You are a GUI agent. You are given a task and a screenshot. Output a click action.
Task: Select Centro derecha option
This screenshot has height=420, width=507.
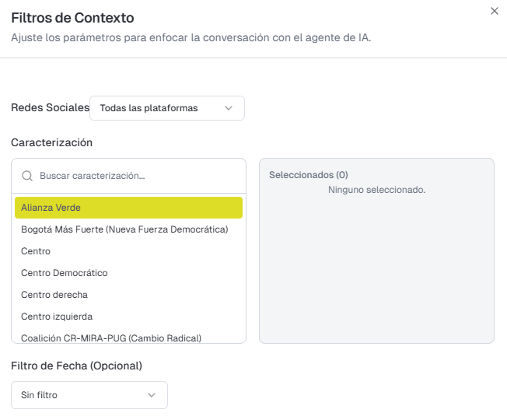coord(54,295)
